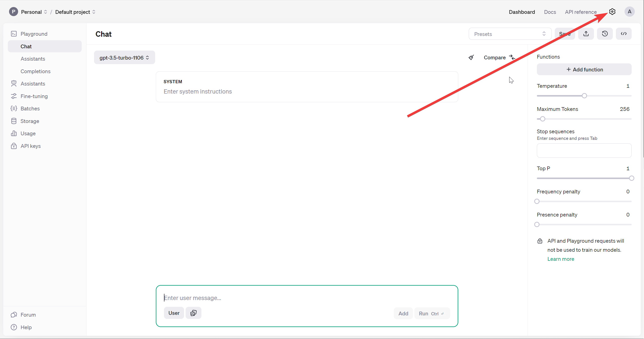The image size is (644, 339).
Task: Click the Forum chat bubbles icon
Action: pyautogui.click(x=14, y=315)
